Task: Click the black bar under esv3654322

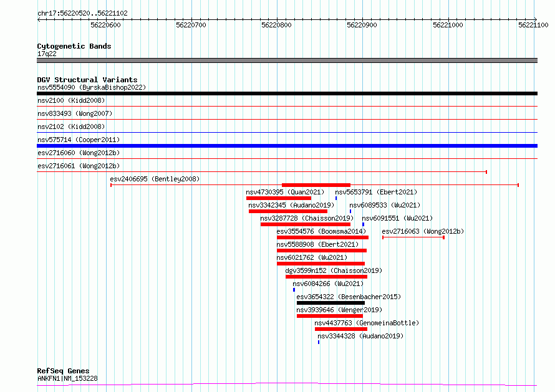Action: click(x=331, y=303)
